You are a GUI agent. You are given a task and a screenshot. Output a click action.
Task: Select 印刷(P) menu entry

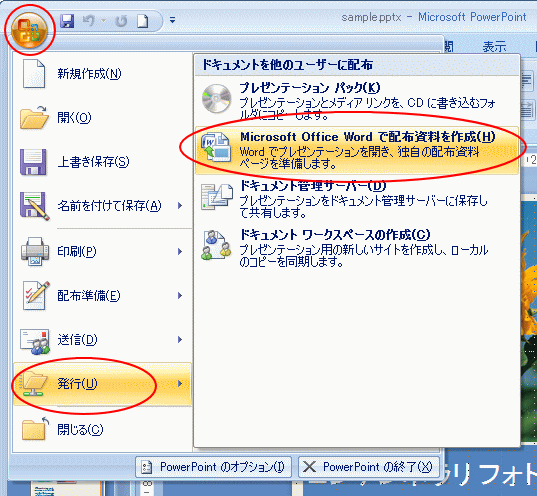click(x=102, y=251)
